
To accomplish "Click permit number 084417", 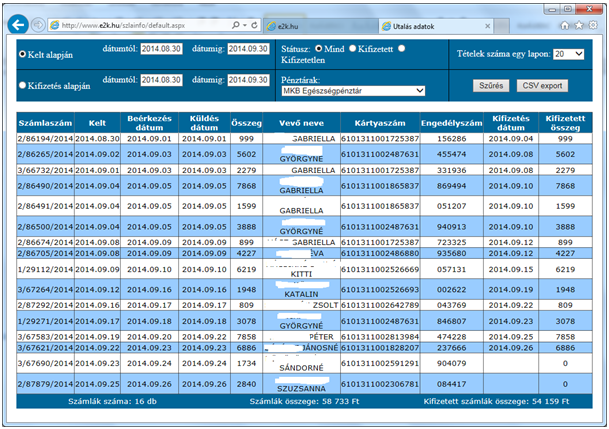I will [452, 384].
